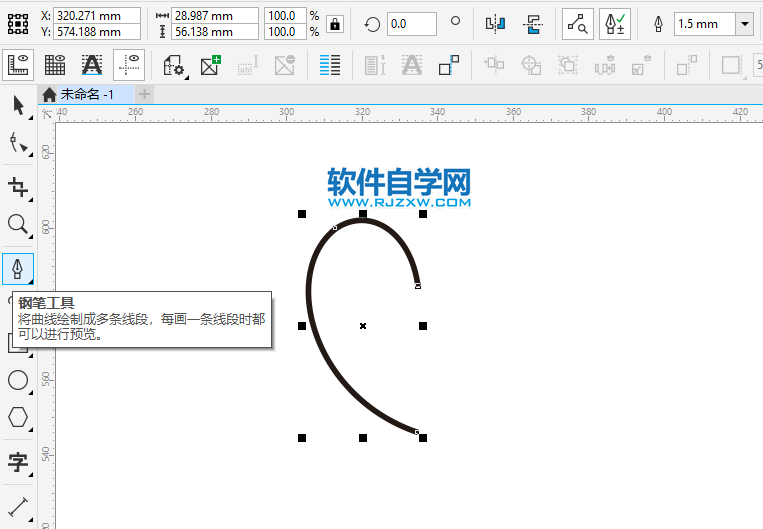Image resolution: width=763 pixels, height=529 pixels.
Task: Click the width field 28.987 mm
Action: (215, 16)
